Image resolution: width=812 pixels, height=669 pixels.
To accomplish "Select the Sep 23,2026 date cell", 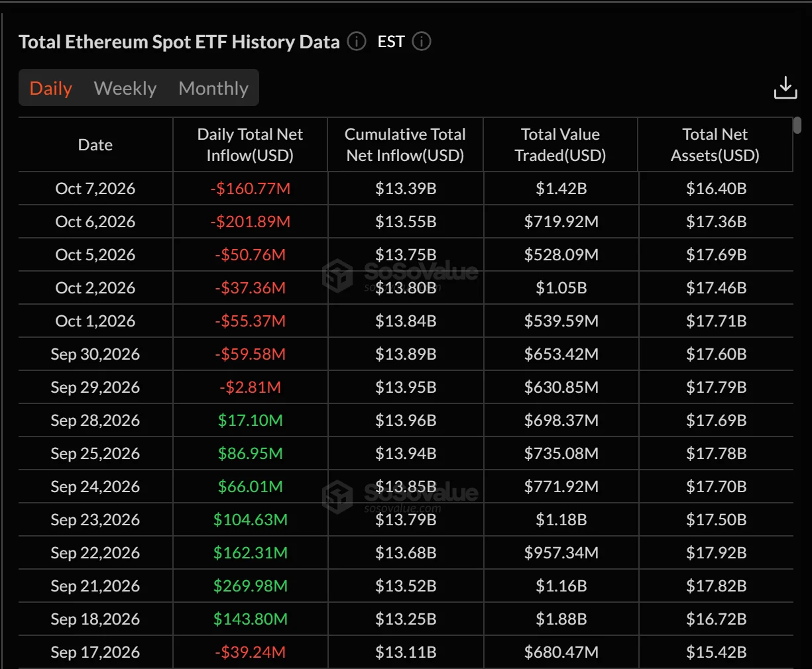I will [95, 520].
